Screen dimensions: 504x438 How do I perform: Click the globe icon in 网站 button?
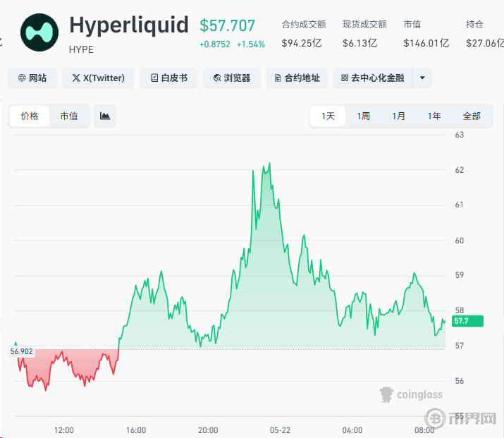tap(22, 78)
